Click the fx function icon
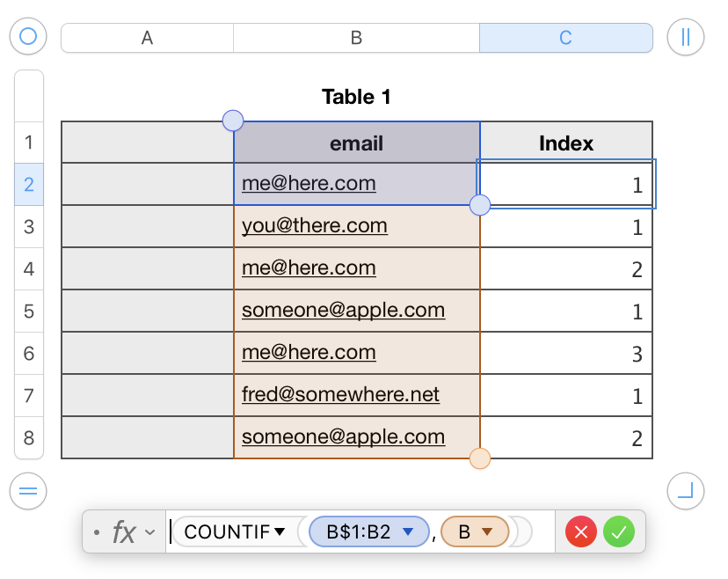 (124, 531)
